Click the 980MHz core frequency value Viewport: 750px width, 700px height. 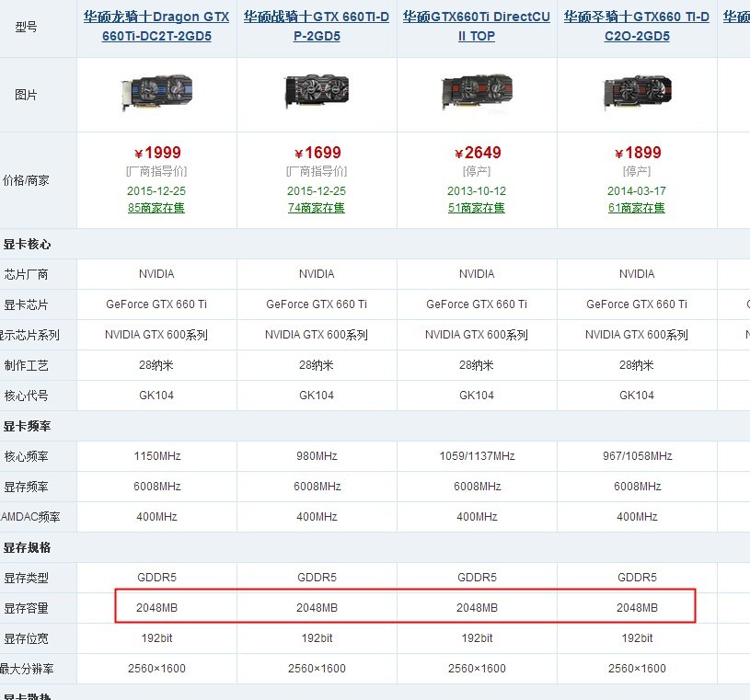coord(317,456)
